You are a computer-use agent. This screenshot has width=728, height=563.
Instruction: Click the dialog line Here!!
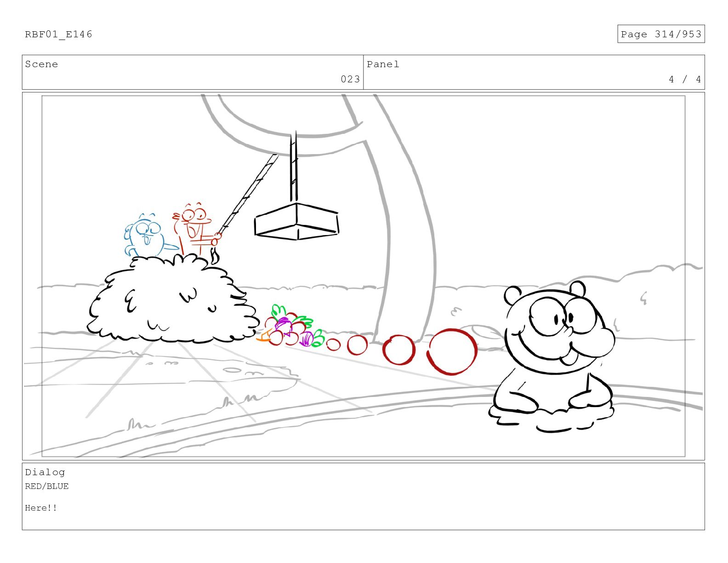pos(41,508)
